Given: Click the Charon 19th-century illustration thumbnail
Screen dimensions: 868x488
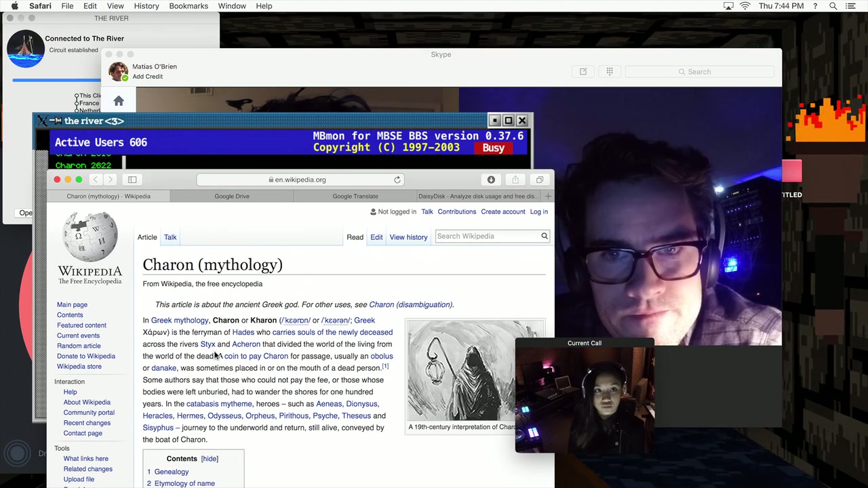Looking at the screenshot, I should click(461, 371).
